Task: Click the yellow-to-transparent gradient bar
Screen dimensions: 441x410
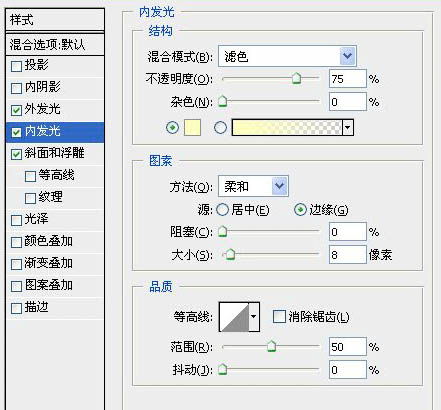Action: pyautogui.click(x=287, y=127)
